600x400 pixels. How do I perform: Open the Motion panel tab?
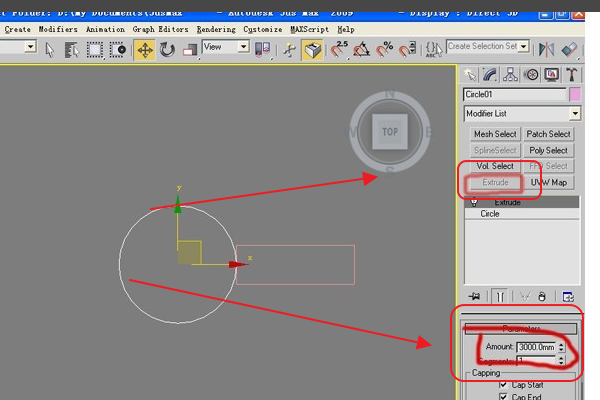[x=531, y=75]
